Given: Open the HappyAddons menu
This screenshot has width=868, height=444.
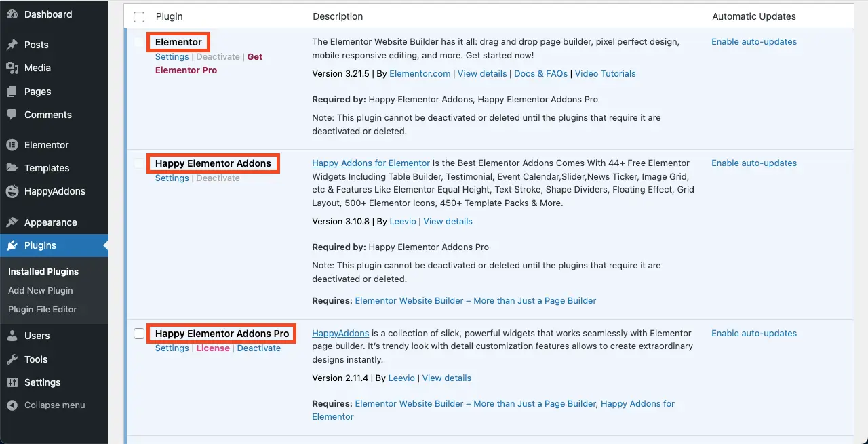Looking at the screenshot, I should coord(54,191).
